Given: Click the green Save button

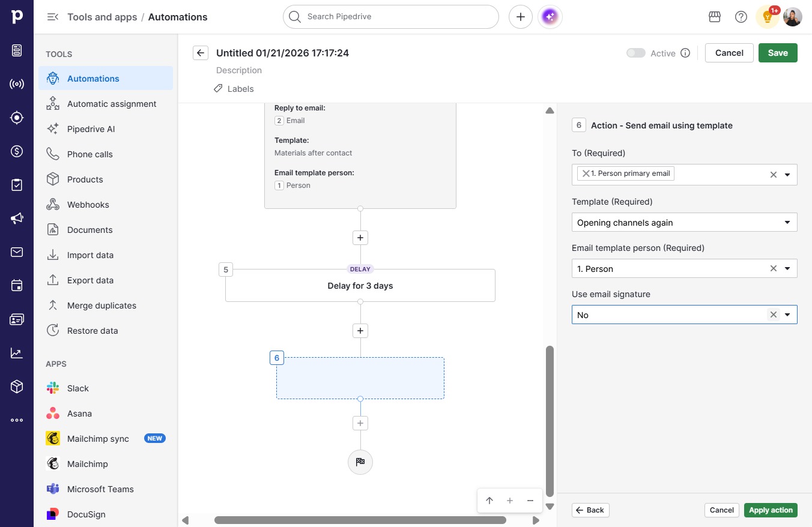Looking at the screenshot, I should (x=778, y=53).
